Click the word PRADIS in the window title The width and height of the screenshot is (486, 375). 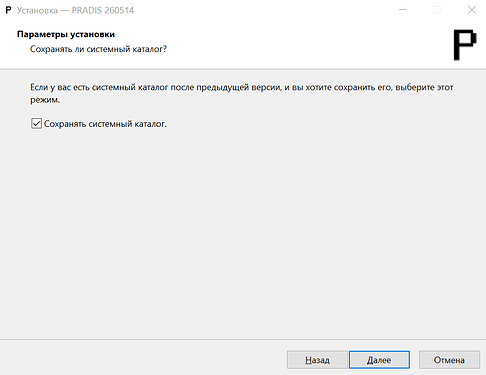pos(87,10)
